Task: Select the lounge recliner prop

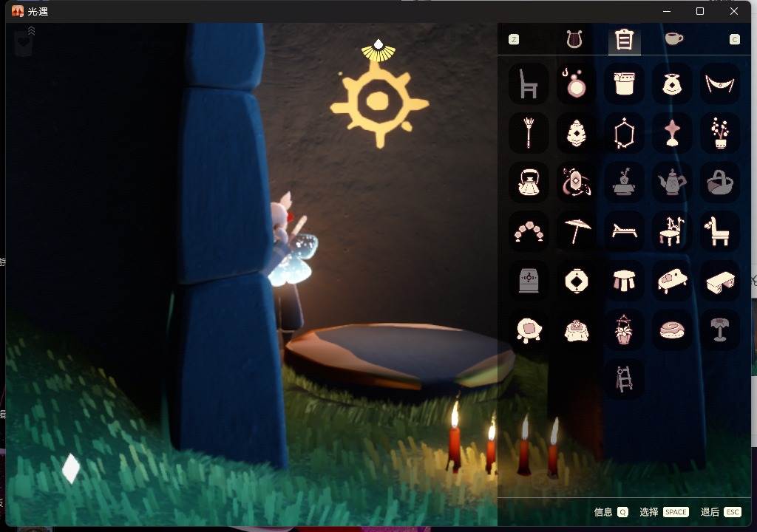Action: click(624, 231)
